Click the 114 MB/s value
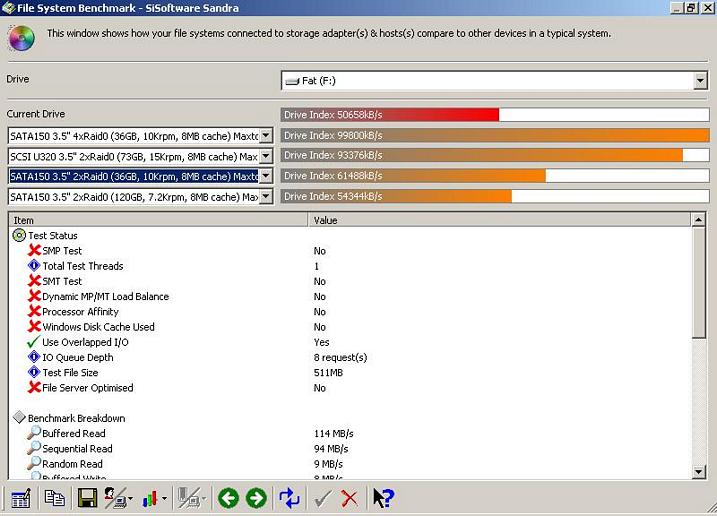Viewport: 717px width, 516px height. [334, 433]
